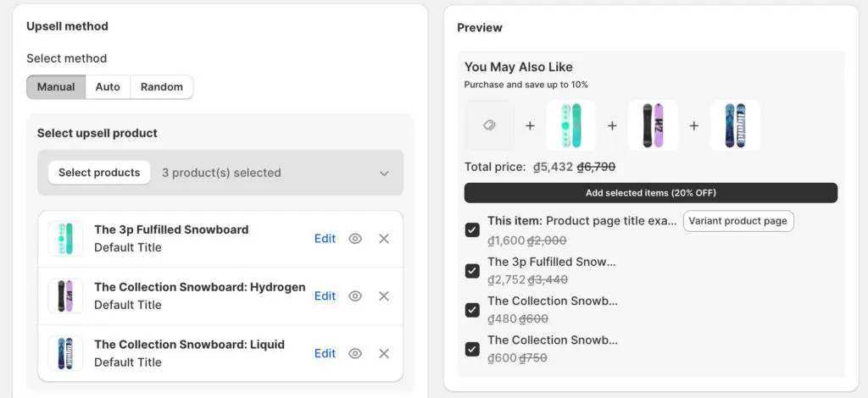Click the placeholder tag image in preview
This screenshot has width=868, height=398.
click(x=489, y=125)
